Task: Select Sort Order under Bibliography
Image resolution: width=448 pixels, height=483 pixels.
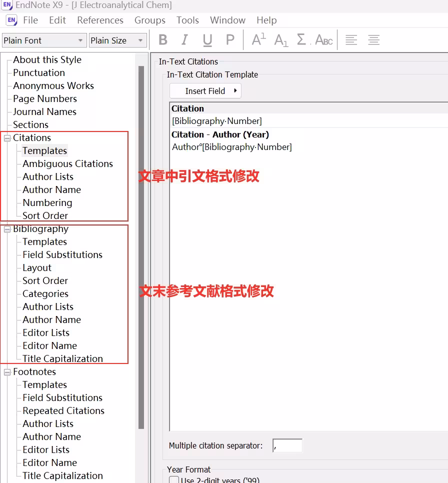Action: (45, 280)
